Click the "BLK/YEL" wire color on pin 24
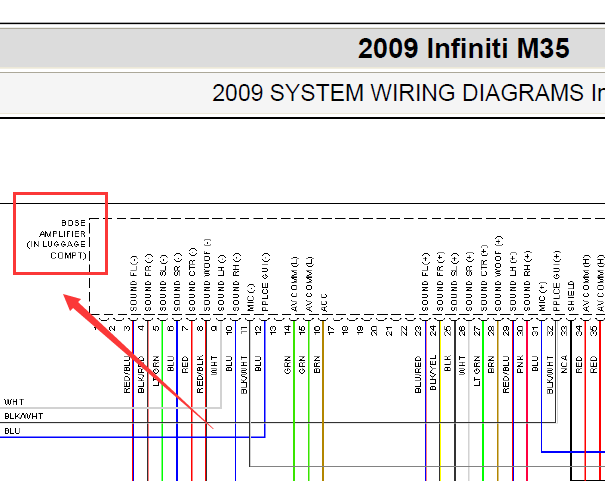 click(433, 373)
